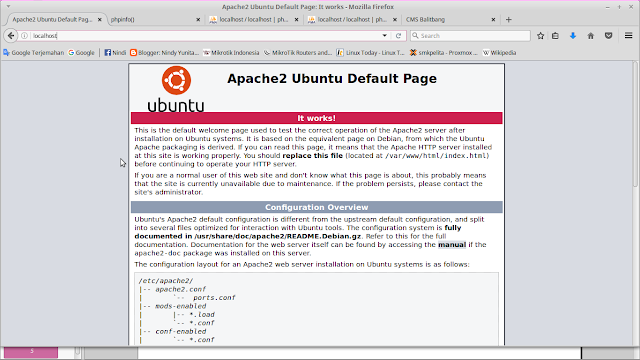Open the Pocket icon
Viewport: 640px width, 360px height.
tap(609, 36)
